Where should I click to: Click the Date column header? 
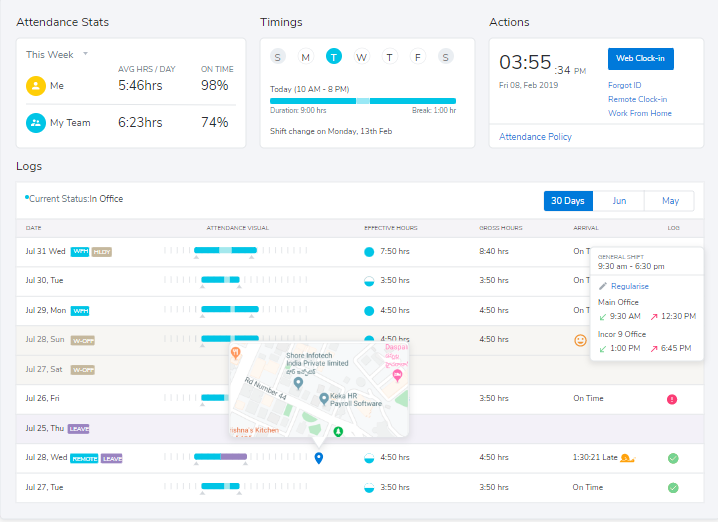coord(33,228)
